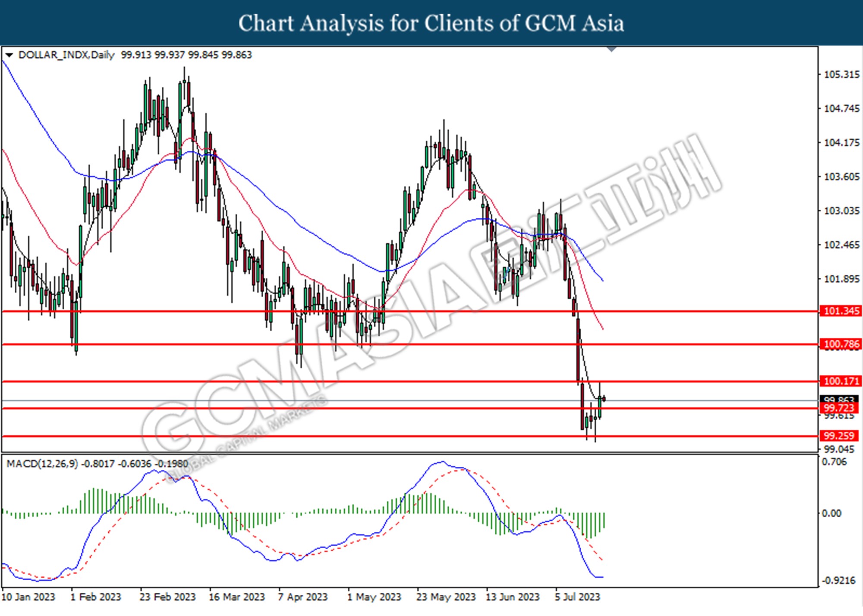Click the 99.045 price axis value
The height and width of the screenshot is (616, 863).
(x=839, y=449)
